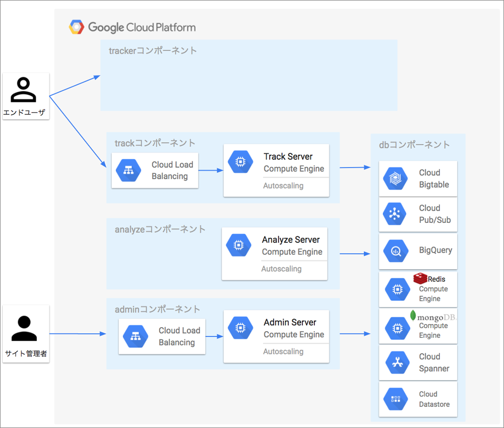504x428 pixels.
Task: Click the BigQuery magnifier icon
Action: (x=396, y=251)
